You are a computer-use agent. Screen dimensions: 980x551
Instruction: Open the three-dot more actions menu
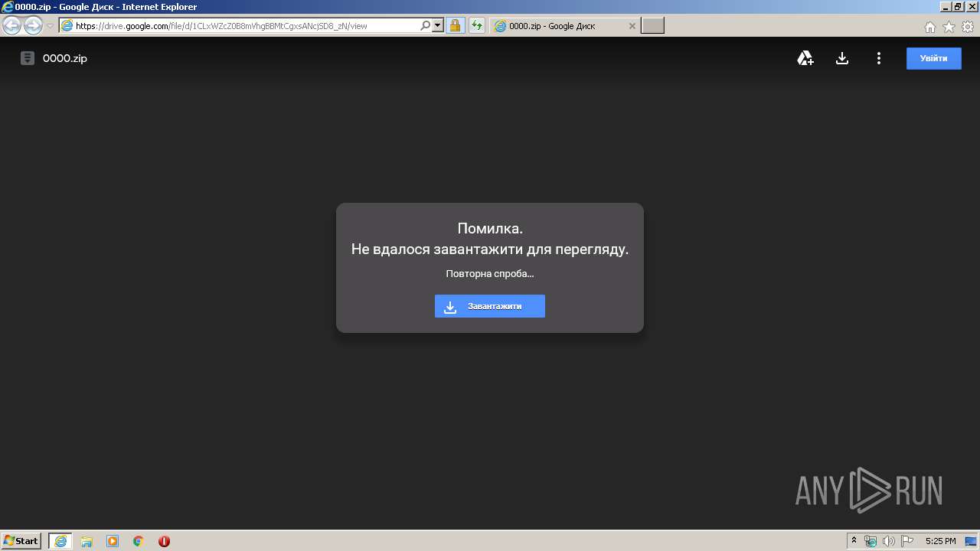point(879,58)
